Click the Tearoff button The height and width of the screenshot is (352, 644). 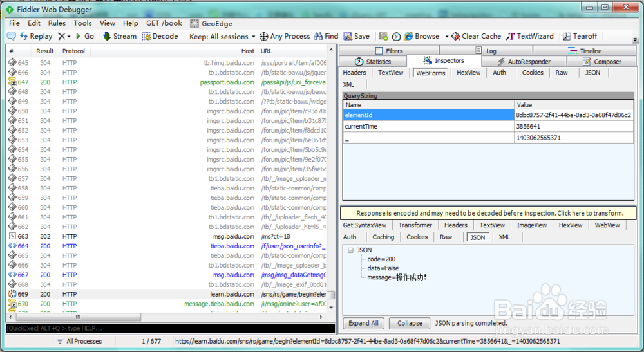point(580,36)
